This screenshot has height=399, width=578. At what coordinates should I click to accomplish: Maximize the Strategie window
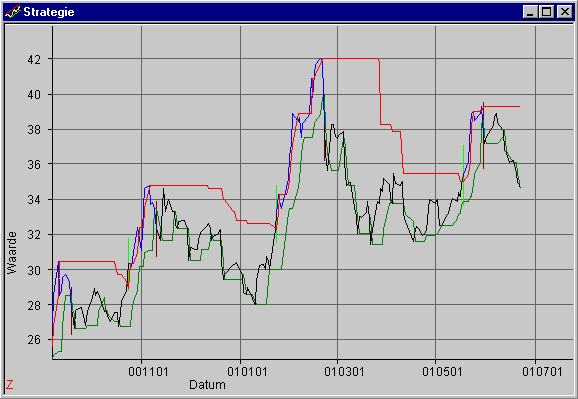click(547, 12)
